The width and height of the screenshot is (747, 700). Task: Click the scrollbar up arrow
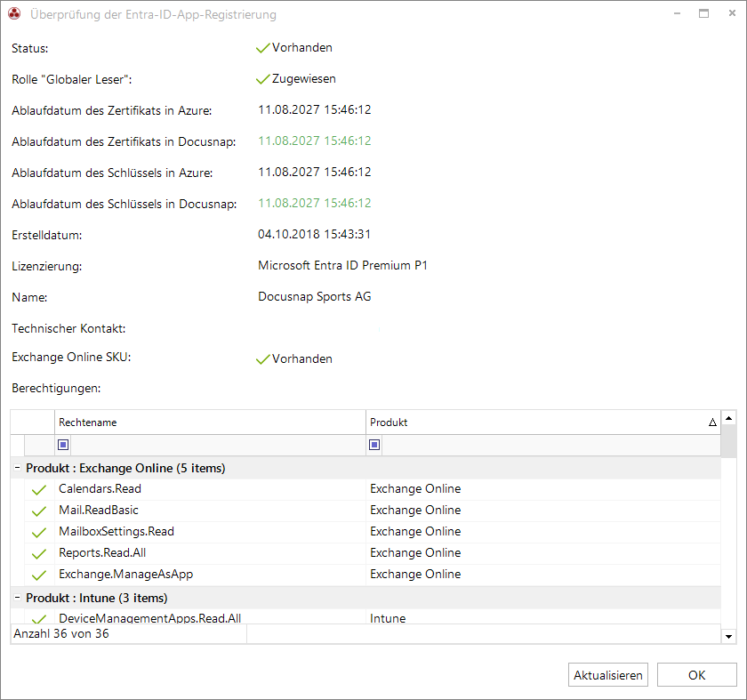click(728, 418)
